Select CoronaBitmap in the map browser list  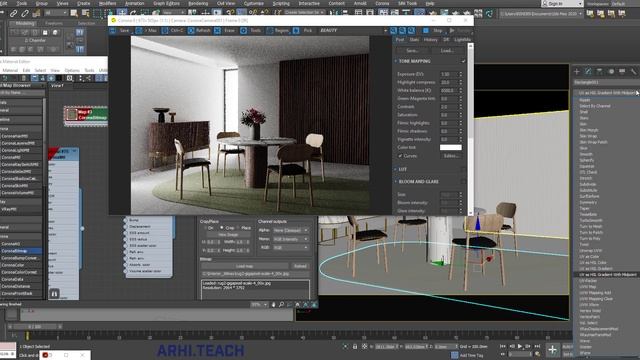(20, 251)
